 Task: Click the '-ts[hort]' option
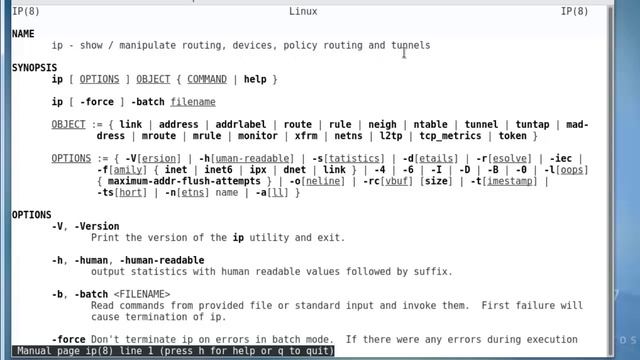pyautogui.click(x=122, y=192)
